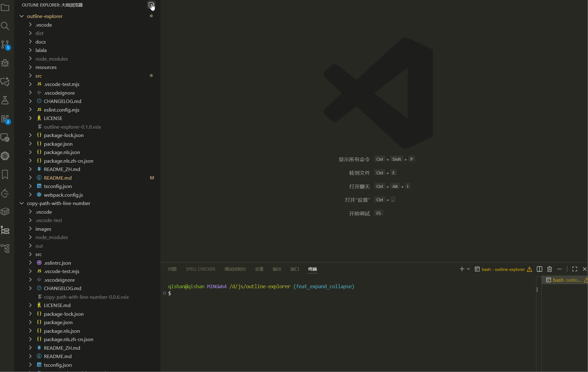Open Extensions view with badge 2
Screen dimensions: 588x372
coord(5,119)
